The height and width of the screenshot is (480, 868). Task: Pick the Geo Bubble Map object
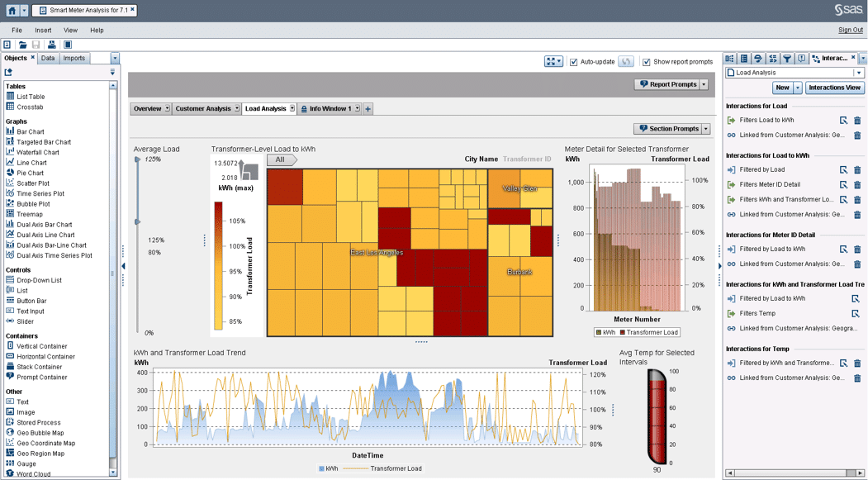tap(40, 433)
